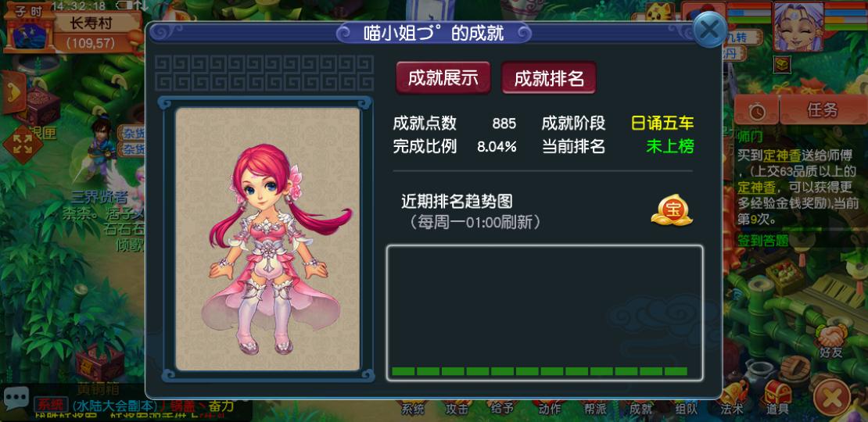This screenshot has height=422, width=868.
Task: Tap the chat speech bubble icon
Action: coord(16,397)
